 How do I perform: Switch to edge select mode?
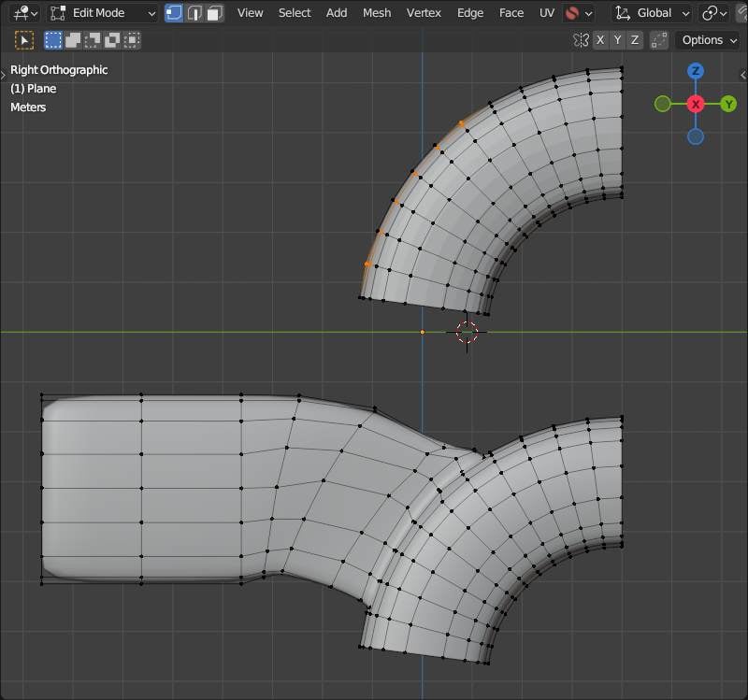(x=194, y=13)
